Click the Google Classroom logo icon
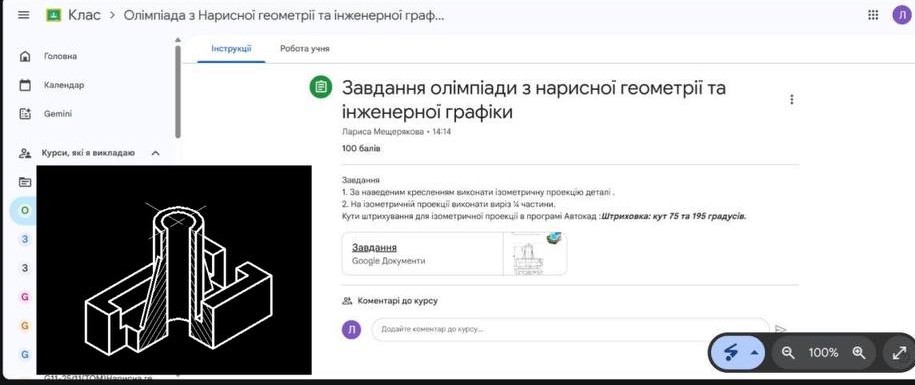This screenshot has width=915, height=385. click(x=54, y=15)
